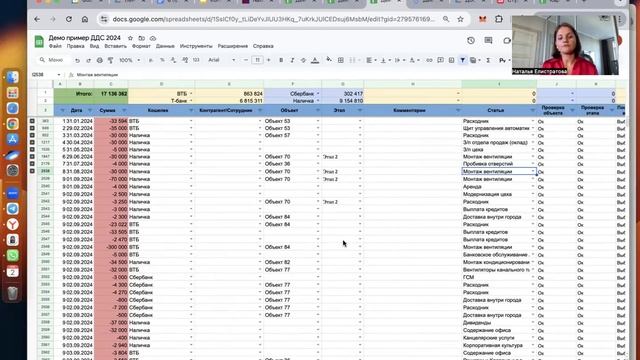The height and width of the screenshot is (360, 640).
Task: Increase font size with plus button
Action: (269, 60)
